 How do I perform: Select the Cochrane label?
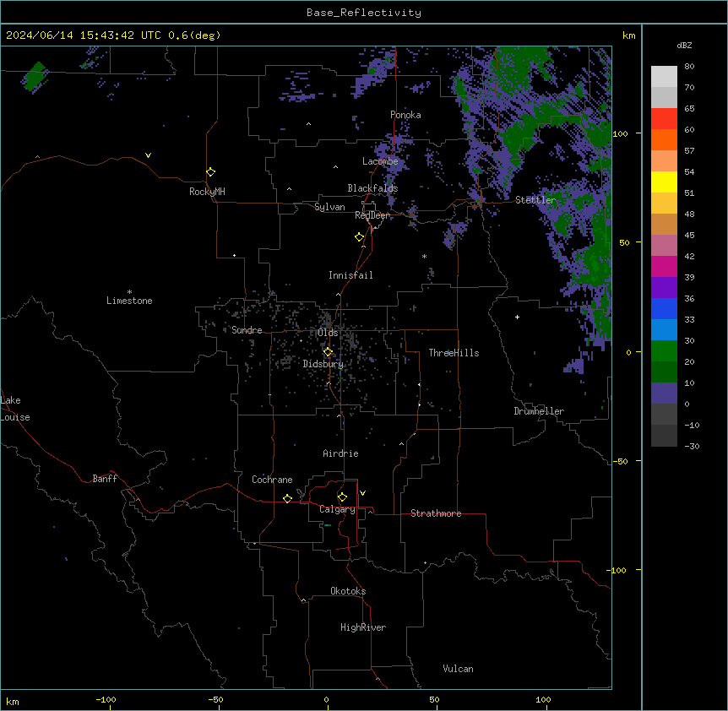click(x=272, y=480)
